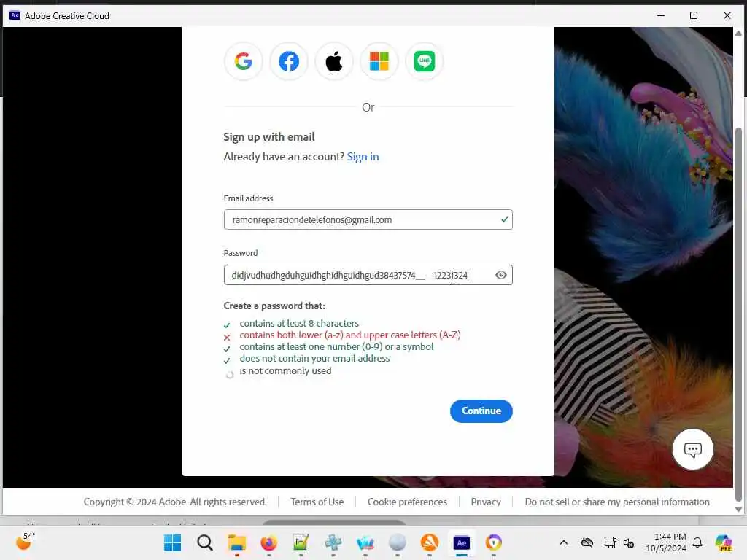Image resolution: width=747 pixels, height=560 pixels.
Task: Open Do not sell or share my personal information
Action: (x=617, y=502)
